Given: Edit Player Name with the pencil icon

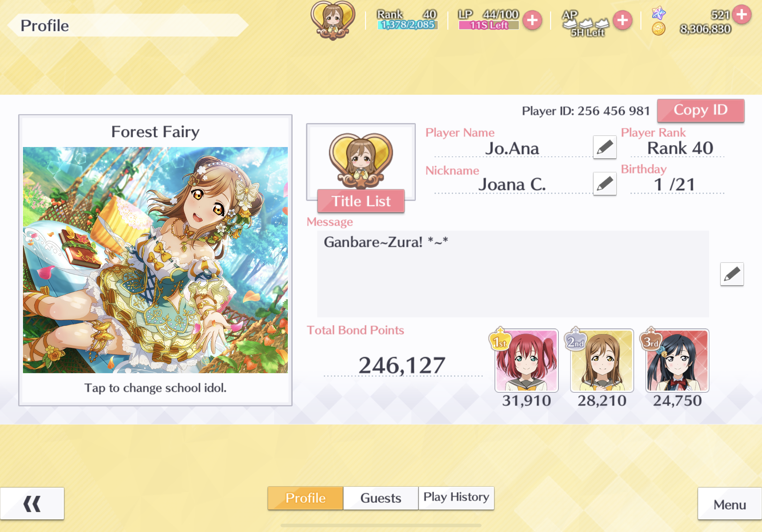Looking at the screenshot, I should [x=605, y=147].
